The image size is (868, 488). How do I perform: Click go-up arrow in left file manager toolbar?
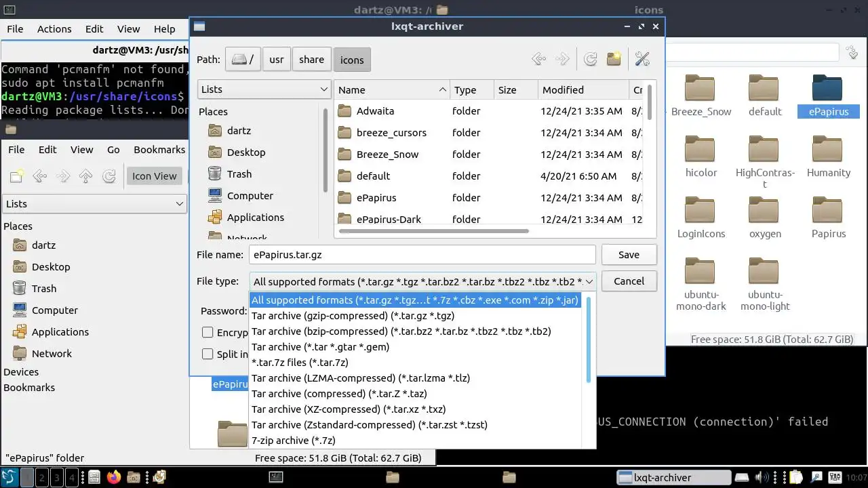85,176
